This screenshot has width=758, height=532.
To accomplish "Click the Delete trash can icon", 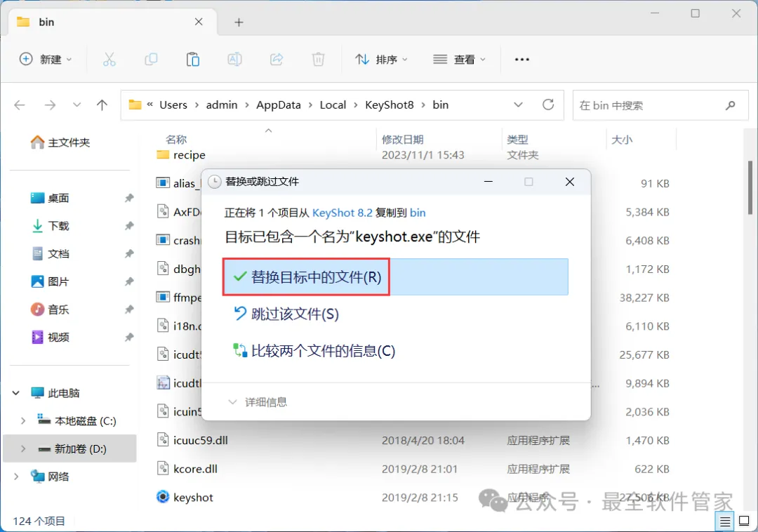I will [x=318, y=60].
